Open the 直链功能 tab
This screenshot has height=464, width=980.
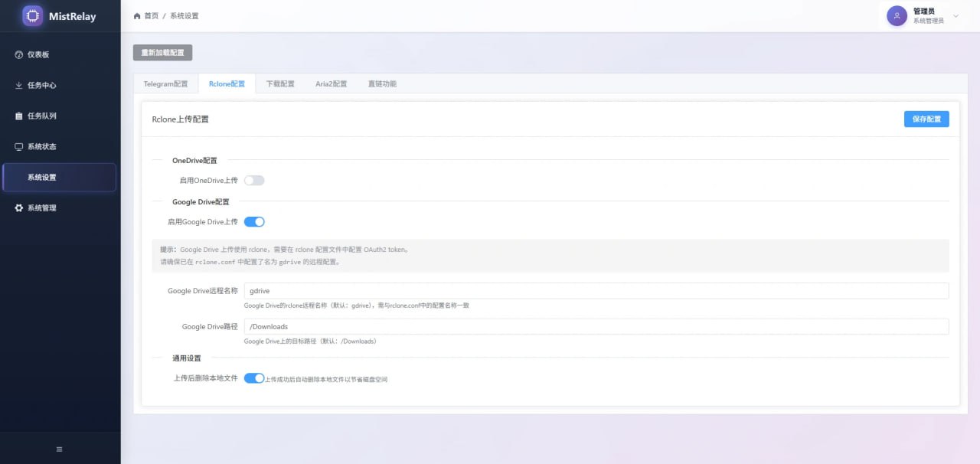coord(382,83)
